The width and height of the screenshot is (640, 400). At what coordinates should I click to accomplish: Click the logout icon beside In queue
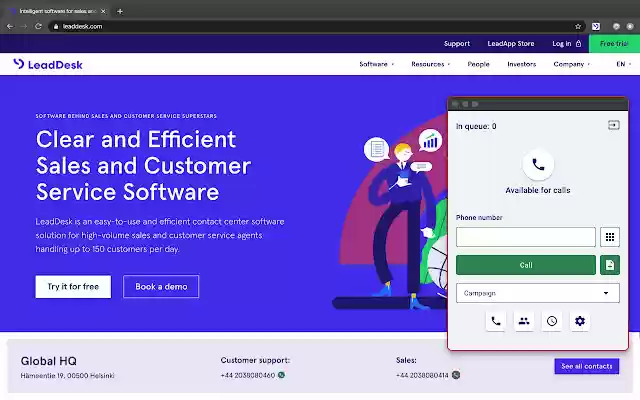(613, 125)
